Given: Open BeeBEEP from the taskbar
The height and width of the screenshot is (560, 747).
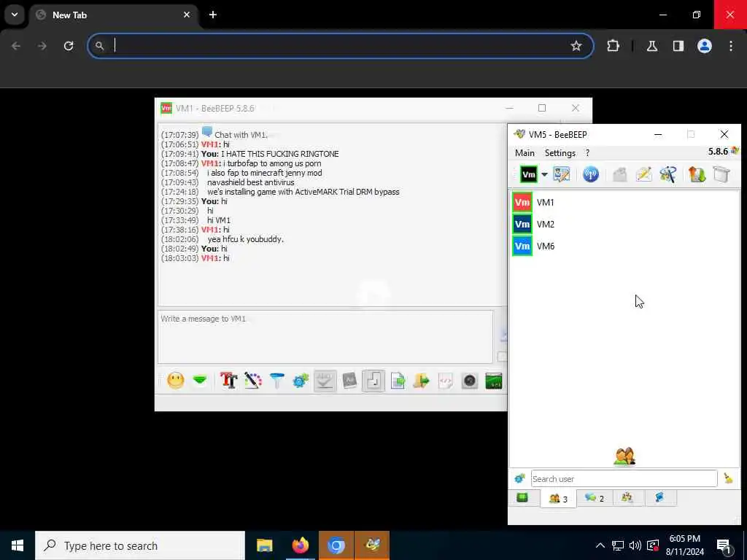Looking at the screenshot, I should 372,545.
